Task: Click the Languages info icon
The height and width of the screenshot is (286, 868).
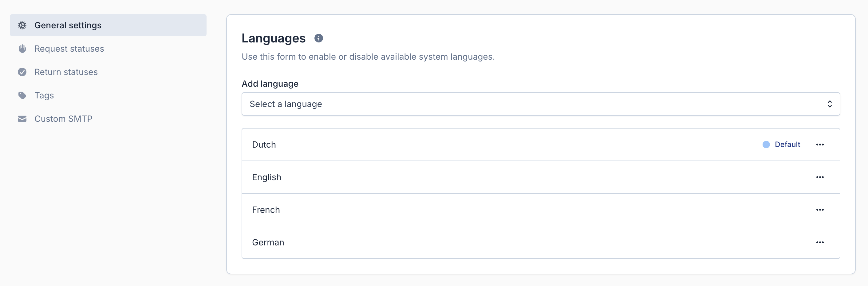Action: [x=318, y=38]
